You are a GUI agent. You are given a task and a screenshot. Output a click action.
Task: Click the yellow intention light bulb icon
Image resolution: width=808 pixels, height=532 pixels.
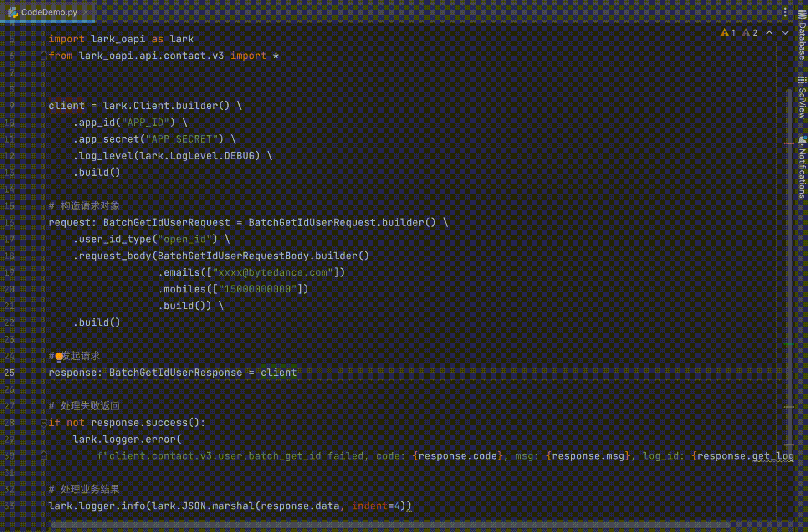point(59,357)
